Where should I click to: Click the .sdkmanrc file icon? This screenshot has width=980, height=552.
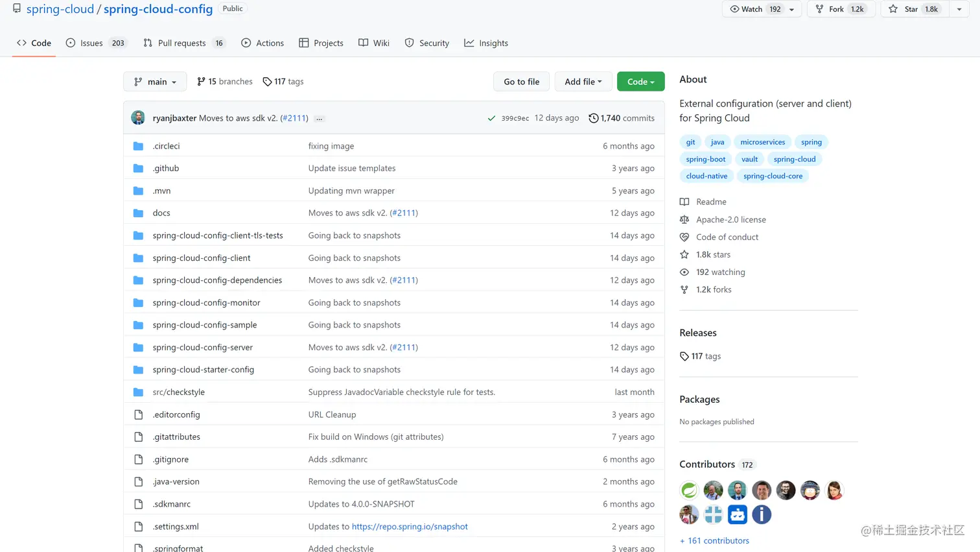tap(138, 504)
